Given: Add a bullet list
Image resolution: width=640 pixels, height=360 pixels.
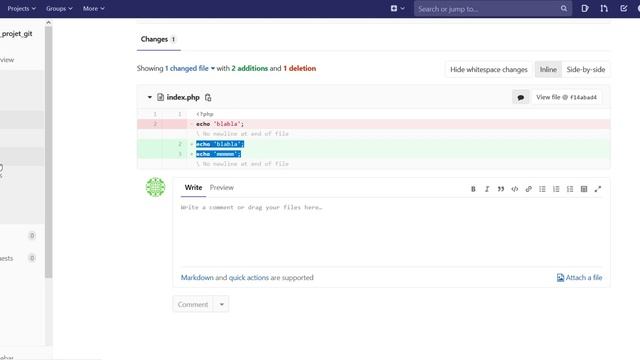Looking at the screenshot, I should click(542, 189).
